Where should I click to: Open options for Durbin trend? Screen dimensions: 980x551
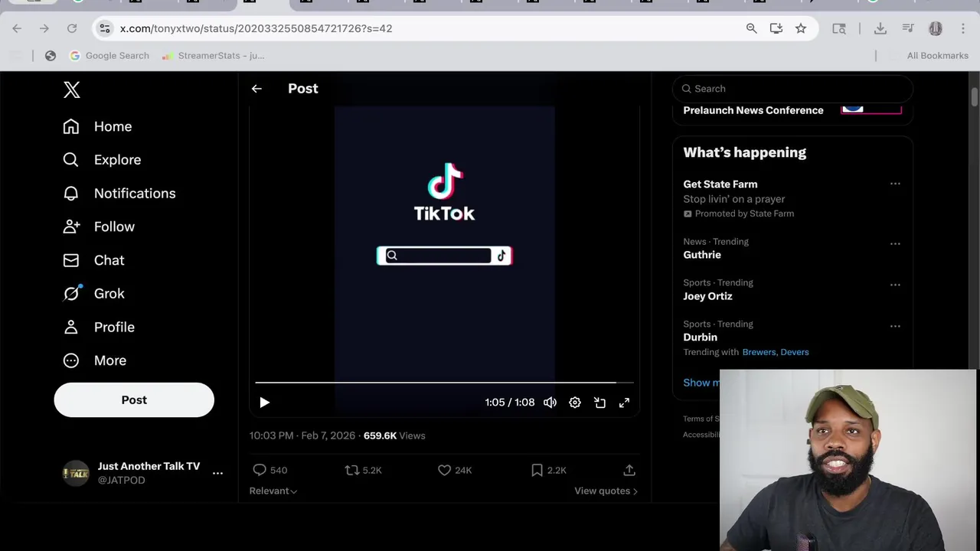point(895,326)
